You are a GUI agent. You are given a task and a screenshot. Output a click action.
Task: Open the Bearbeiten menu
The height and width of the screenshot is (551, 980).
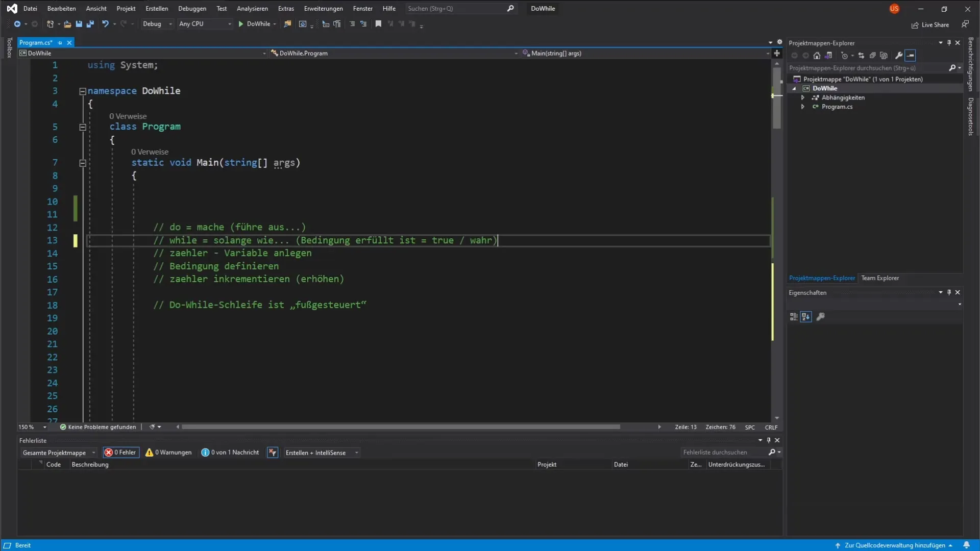click(x=61, y=9)
